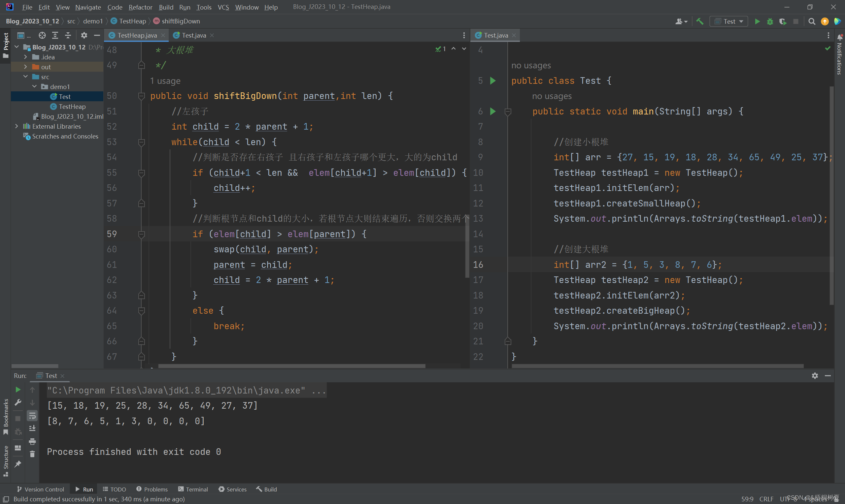Close Test.java tab in right editor

pos(514,35)
